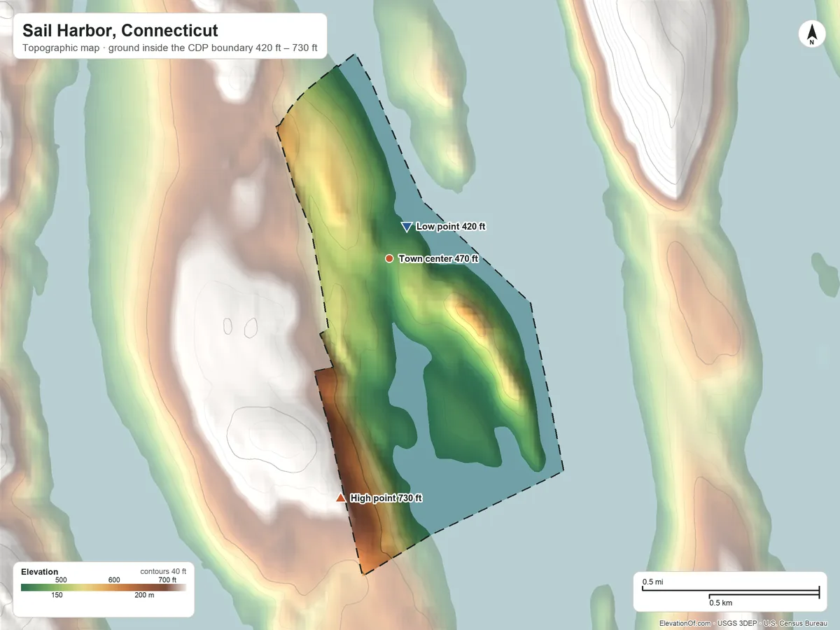840x630 pixels.
Task: Select the 'Town center 470 ft' label
Action: click(x=438, y=258)
